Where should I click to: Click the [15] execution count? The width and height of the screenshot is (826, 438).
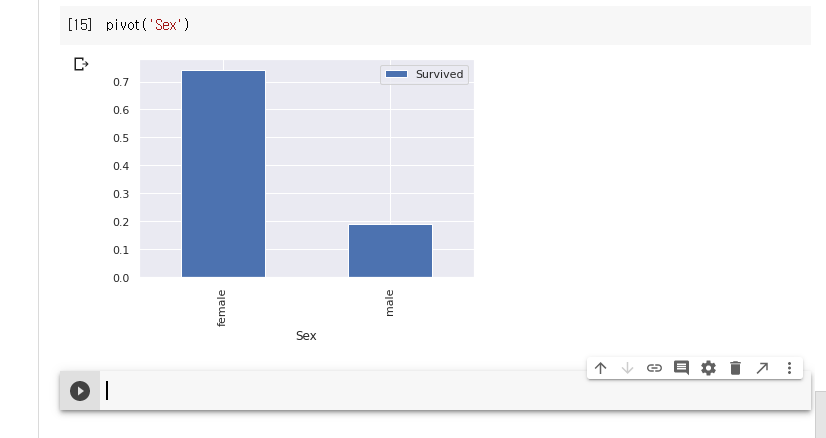pos(80,24)
